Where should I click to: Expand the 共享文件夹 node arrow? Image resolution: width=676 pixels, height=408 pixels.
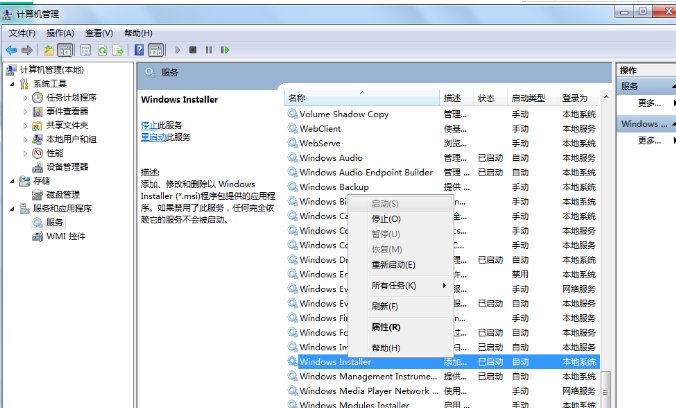(x=25, y=126)
